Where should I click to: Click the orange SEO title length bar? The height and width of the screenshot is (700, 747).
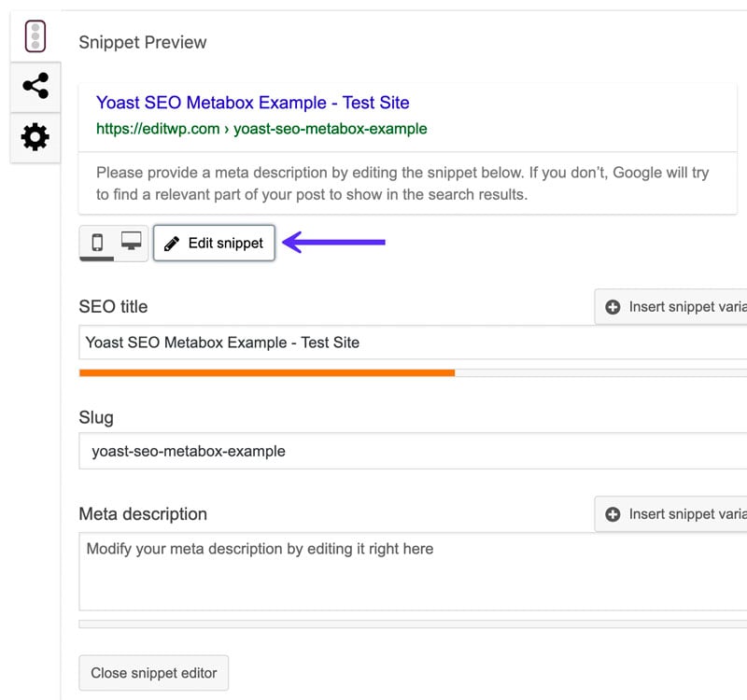pos(267,372)
